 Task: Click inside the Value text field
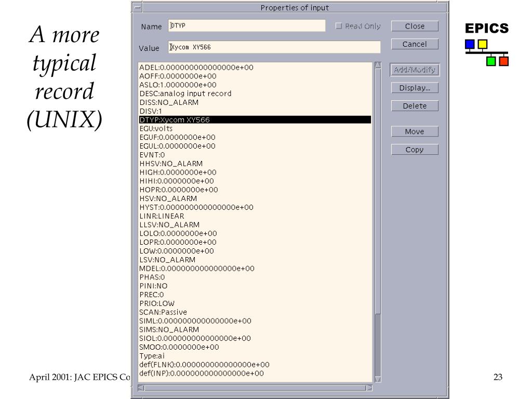(274, 47)
